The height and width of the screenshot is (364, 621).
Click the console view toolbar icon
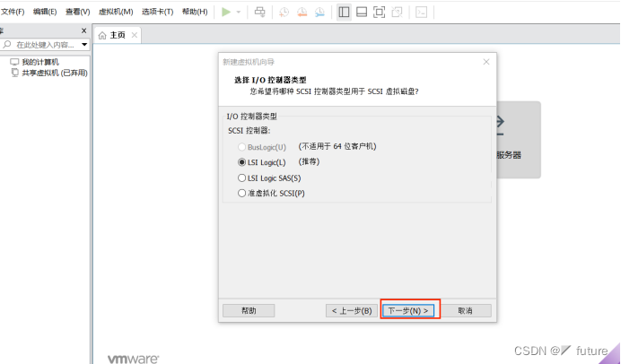tap(421, 12)
